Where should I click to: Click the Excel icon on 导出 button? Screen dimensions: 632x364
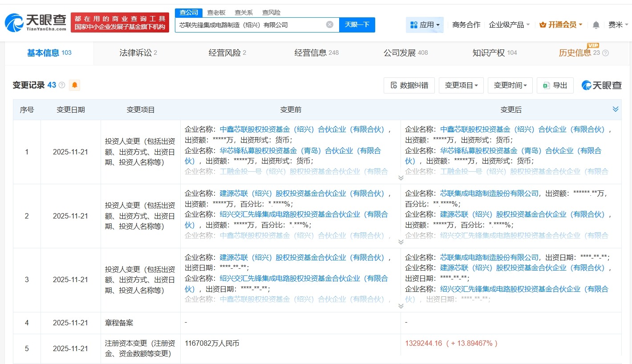[547, 85]
